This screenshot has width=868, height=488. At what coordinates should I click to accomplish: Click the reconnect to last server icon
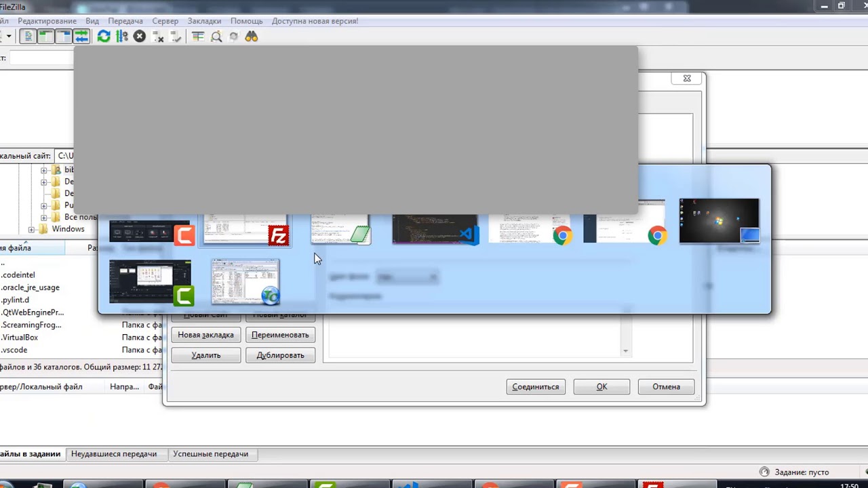[176, 37]
